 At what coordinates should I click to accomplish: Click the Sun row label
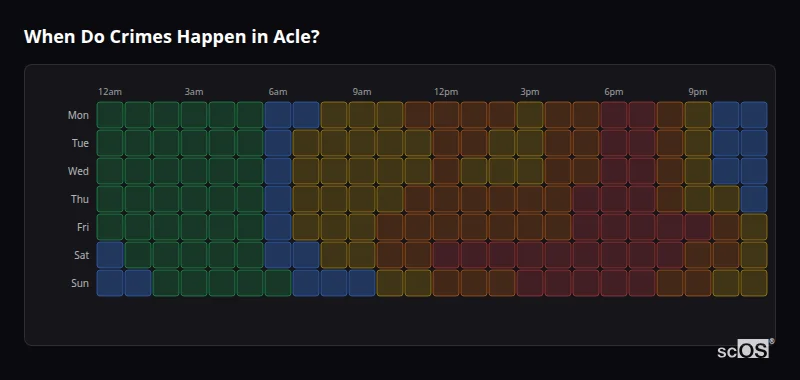(80, 284)
